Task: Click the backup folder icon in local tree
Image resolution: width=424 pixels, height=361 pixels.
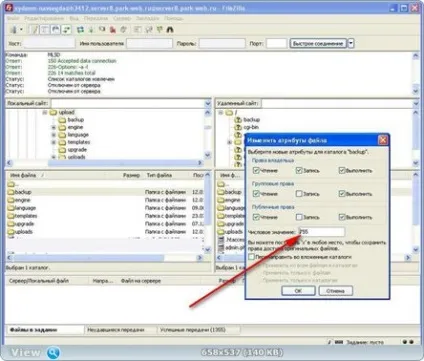Action: pyautogui.click(x=62, y=120)
